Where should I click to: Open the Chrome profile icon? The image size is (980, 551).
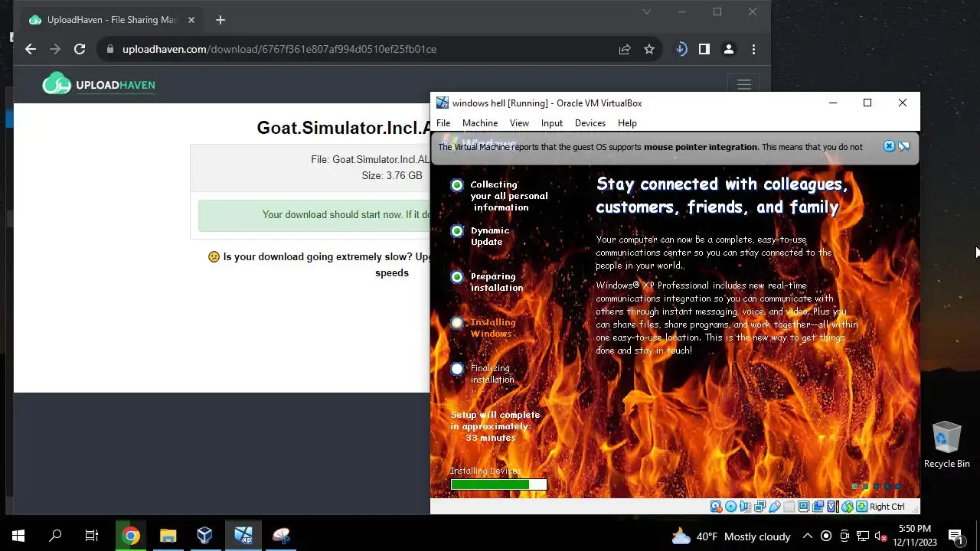point(729,49)
